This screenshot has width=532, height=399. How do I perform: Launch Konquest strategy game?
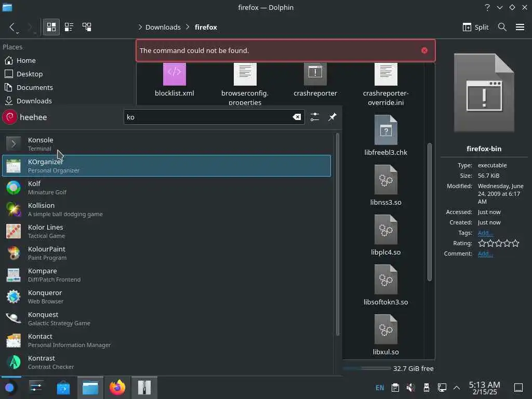point(166,318)
